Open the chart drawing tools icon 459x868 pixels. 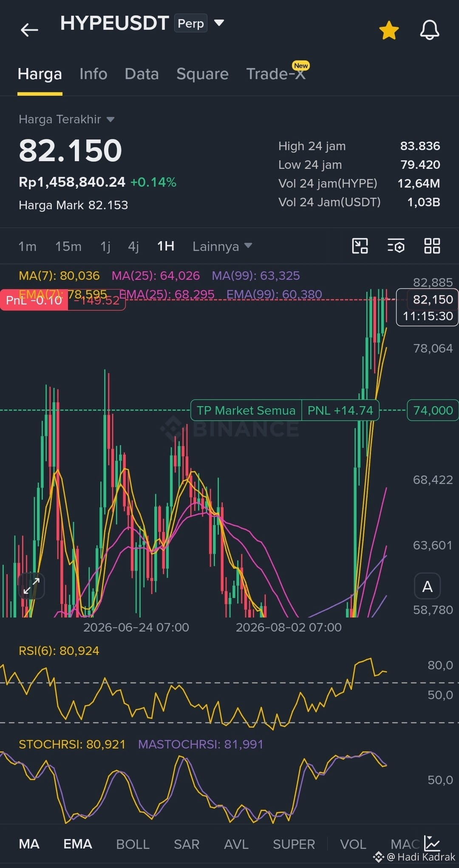point(360,246)
